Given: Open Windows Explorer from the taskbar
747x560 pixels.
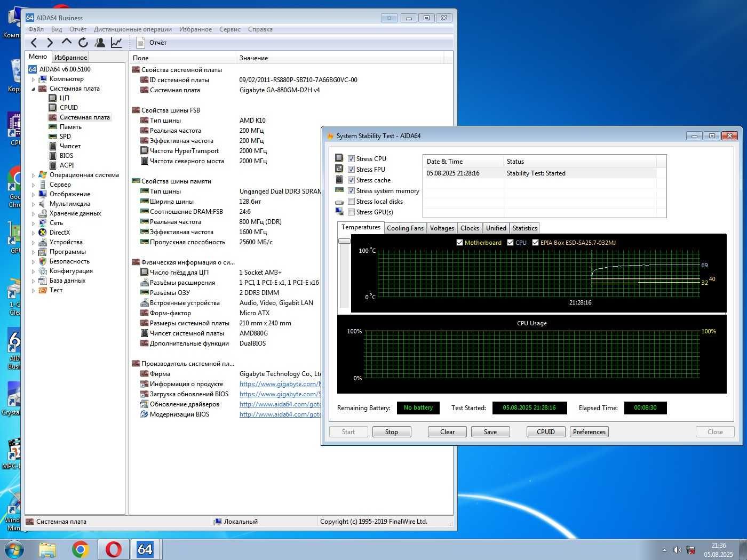Looking at the screenshot, I should tap(47, 549).
